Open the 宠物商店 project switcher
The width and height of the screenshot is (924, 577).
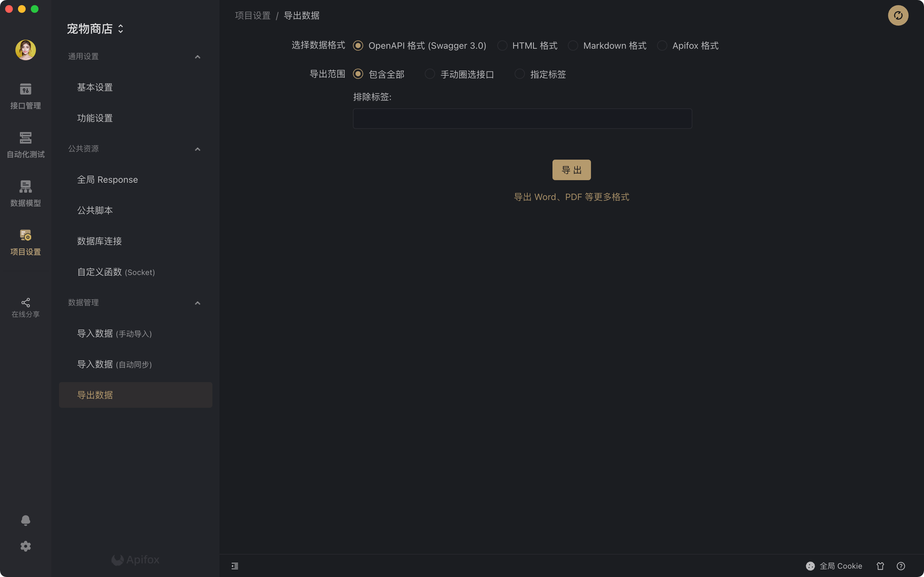pyautogui.click(x=95, y=29)
